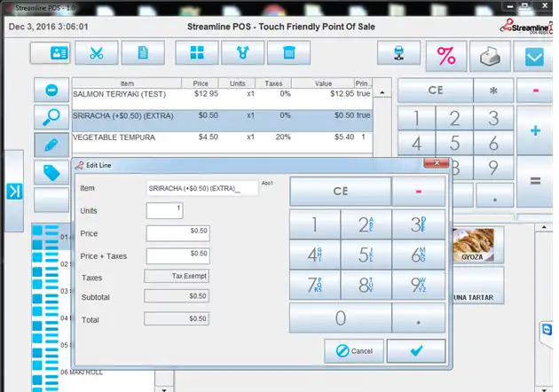Viewport: 559px width, 392px height.
Task: Click the Price column header
Action: pos(201,83)
